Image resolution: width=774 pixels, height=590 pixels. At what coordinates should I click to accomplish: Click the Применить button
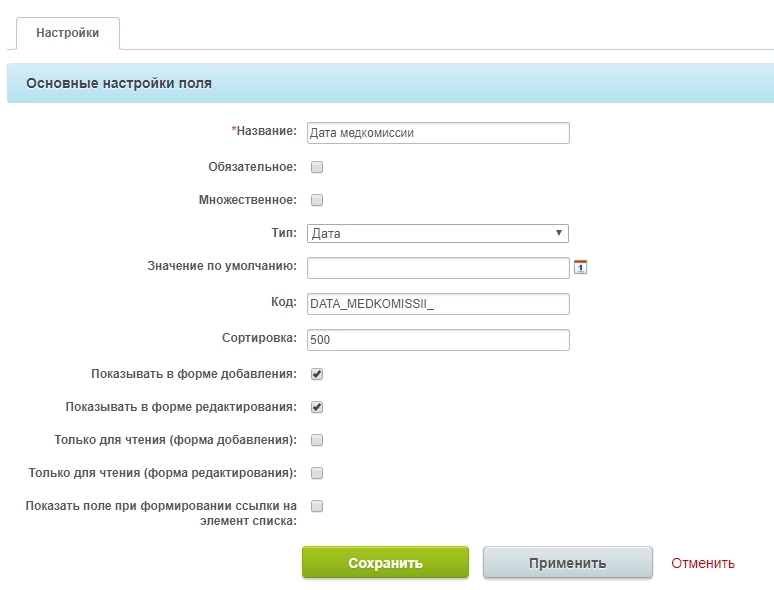[x=567, y=563]
